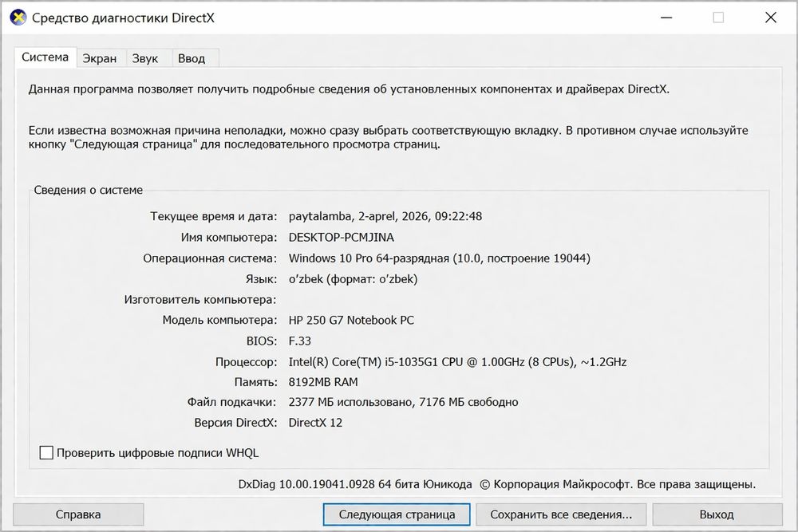Open the Ввод tab
The height and width of the screenshot is (532, 798).
pyautogui.click(x=192, y=58)
